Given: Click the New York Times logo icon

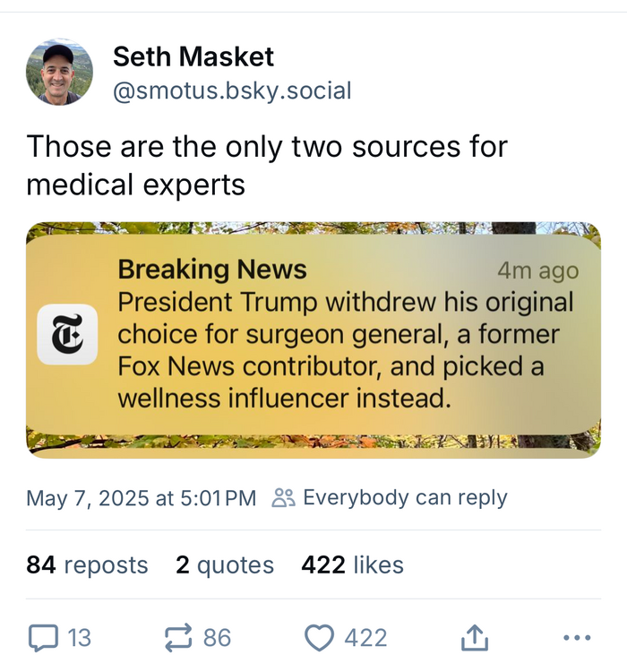Looking at the screenshot, I should pyautogui.click(x=67, y=335).
